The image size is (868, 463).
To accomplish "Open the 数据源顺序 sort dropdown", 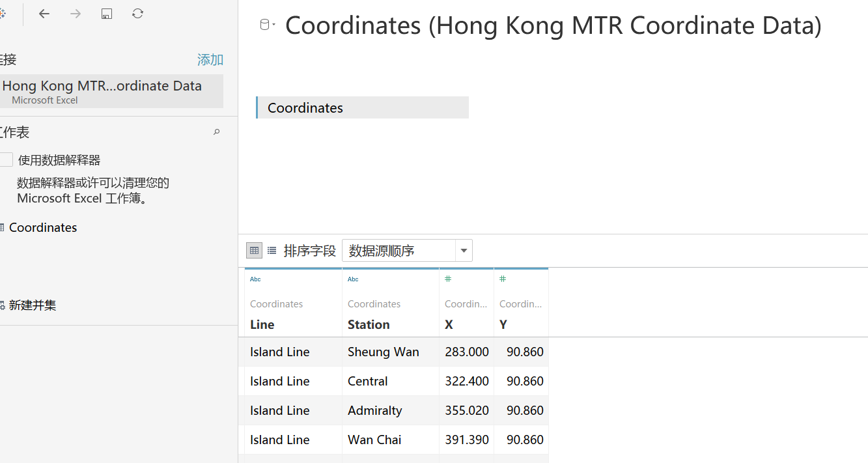I will point(407,251).
